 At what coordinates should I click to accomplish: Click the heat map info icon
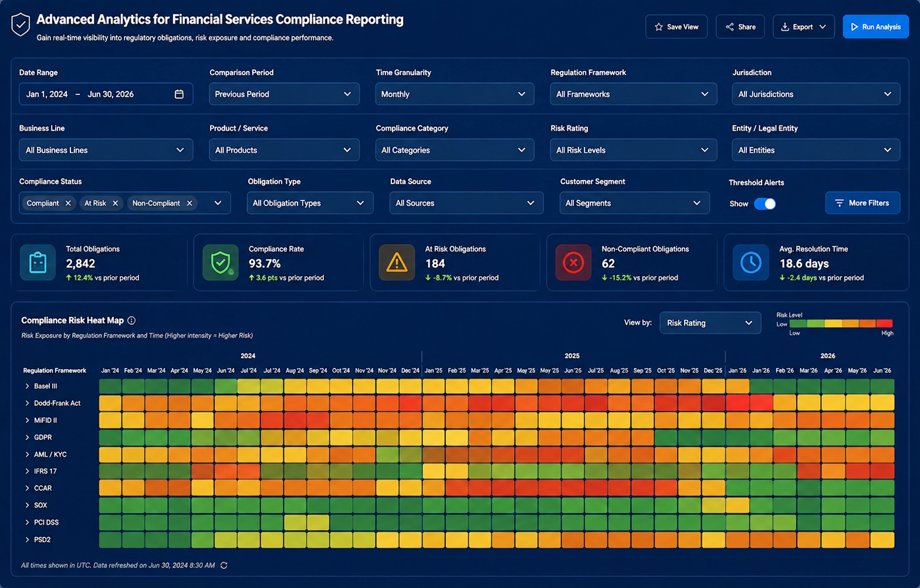pos(131,321)
